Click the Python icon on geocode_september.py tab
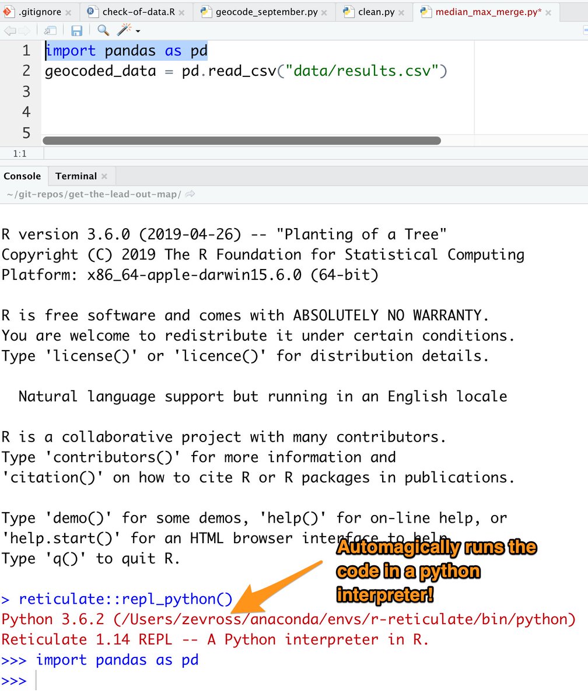Screen dimensions: 588x700 [206, 12]
